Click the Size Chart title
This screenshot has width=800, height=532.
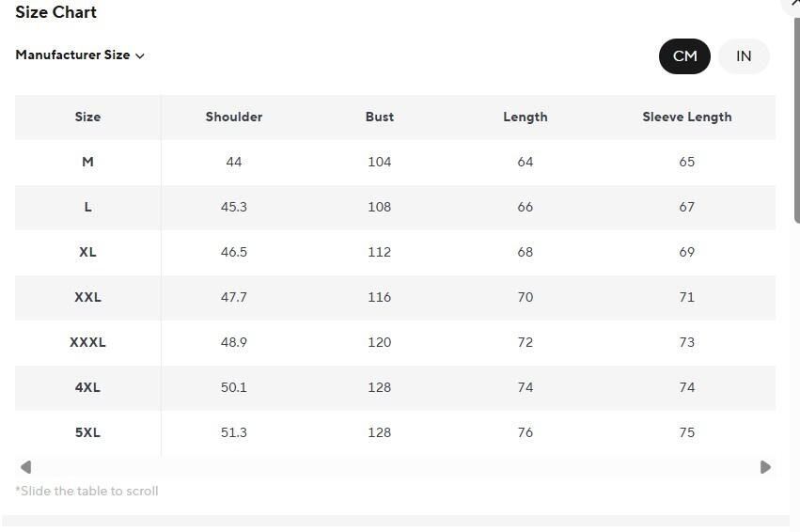[55, 12]
